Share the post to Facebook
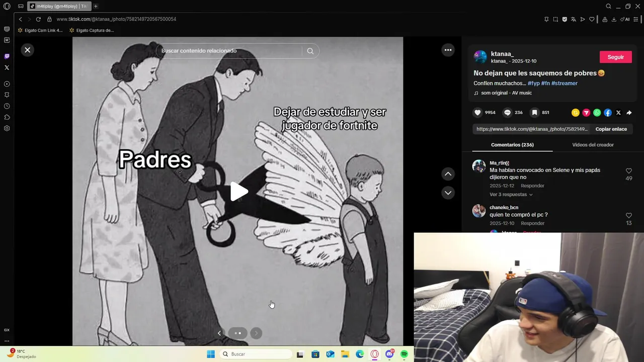644x362 pixels. (608, 113)
